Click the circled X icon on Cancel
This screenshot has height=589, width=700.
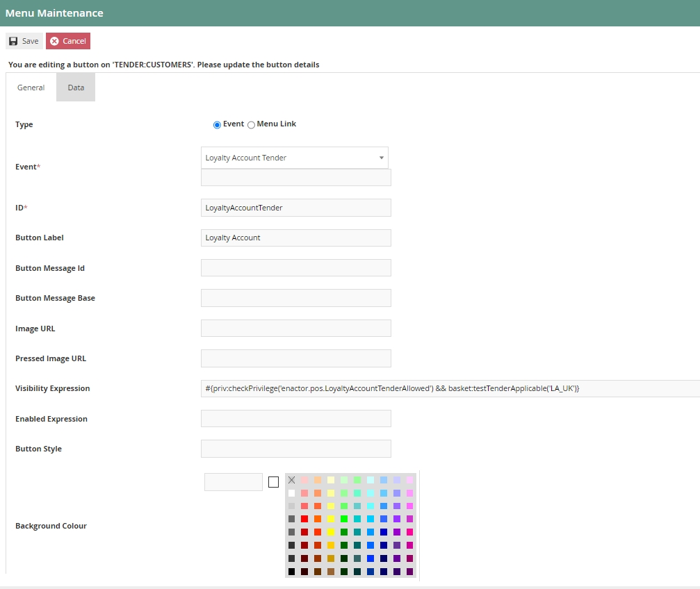coord(54,40)
